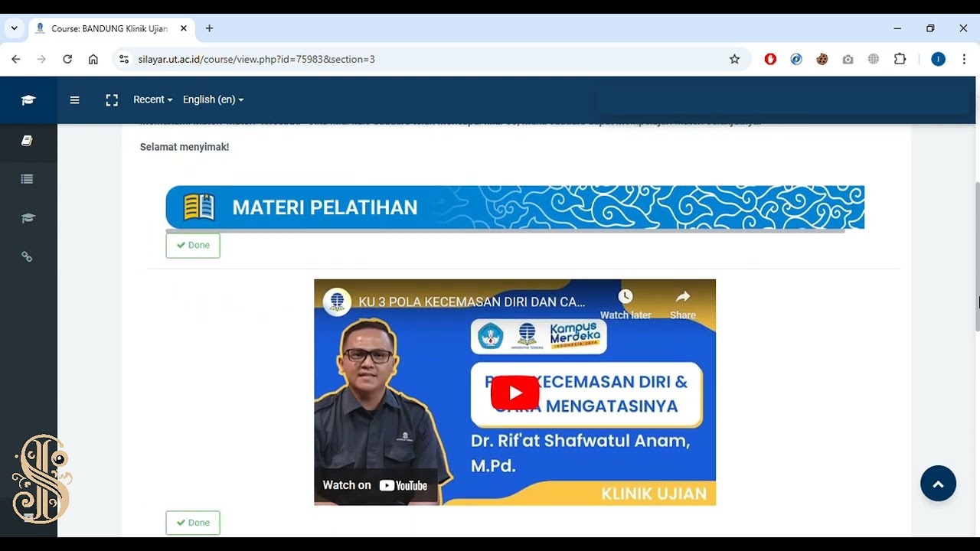Reload the current page

(67, 59)
